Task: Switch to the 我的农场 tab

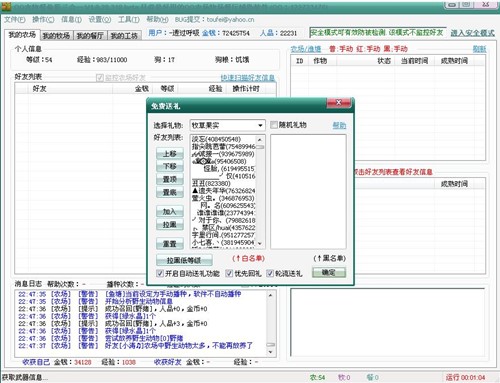Action: 22,35
